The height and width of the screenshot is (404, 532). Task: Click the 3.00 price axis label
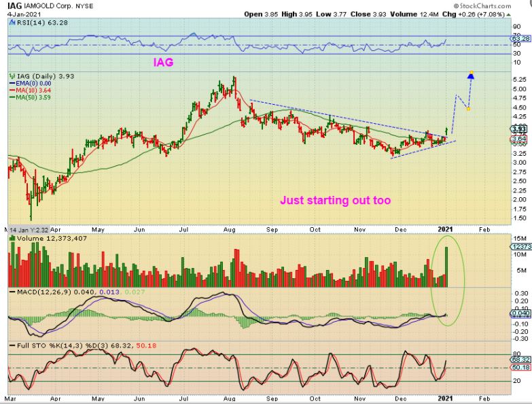point(520,163)
